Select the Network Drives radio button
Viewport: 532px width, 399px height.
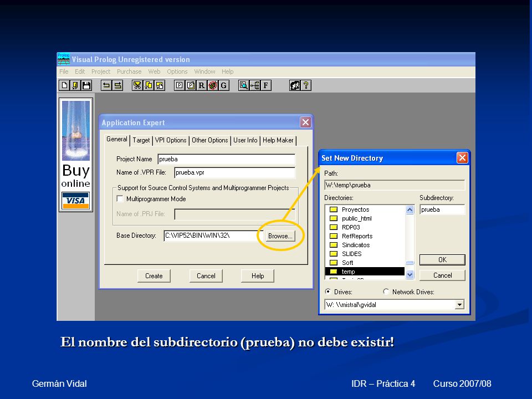click(386, 291)
